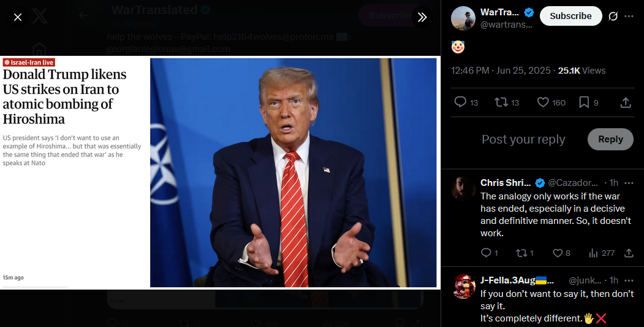Subscribe to WarTranslated
The height and width of the screenshot is (327, 644).
570,16
